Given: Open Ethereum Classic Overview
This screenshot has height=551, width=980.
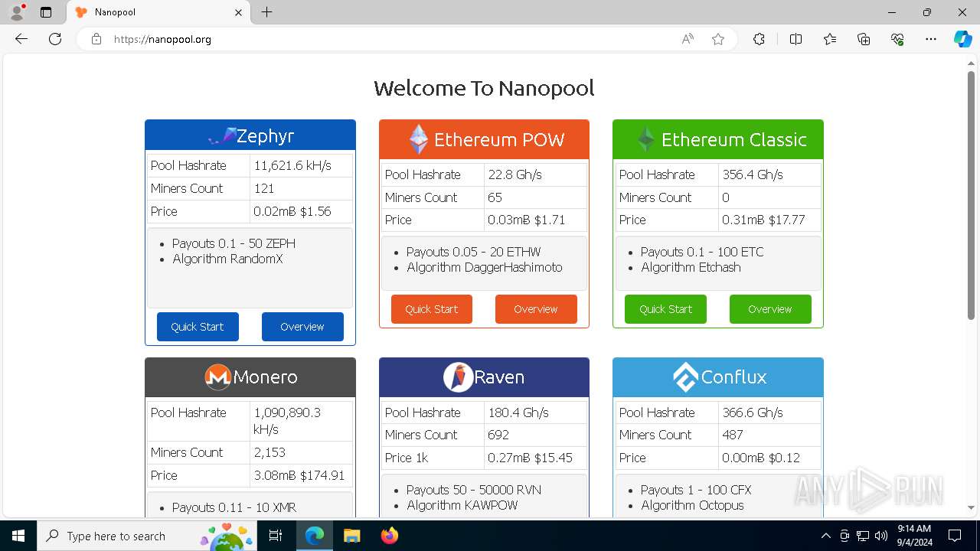Looking at the screenshot, I should (770, 309).
